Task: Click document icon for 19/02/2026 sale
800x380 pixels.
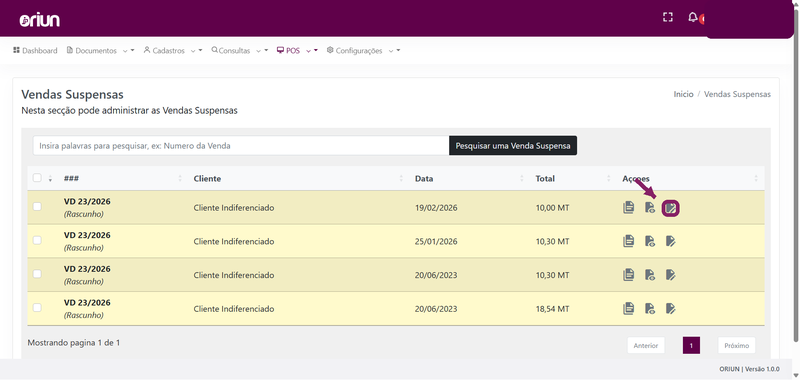Action: coord(629,208)
